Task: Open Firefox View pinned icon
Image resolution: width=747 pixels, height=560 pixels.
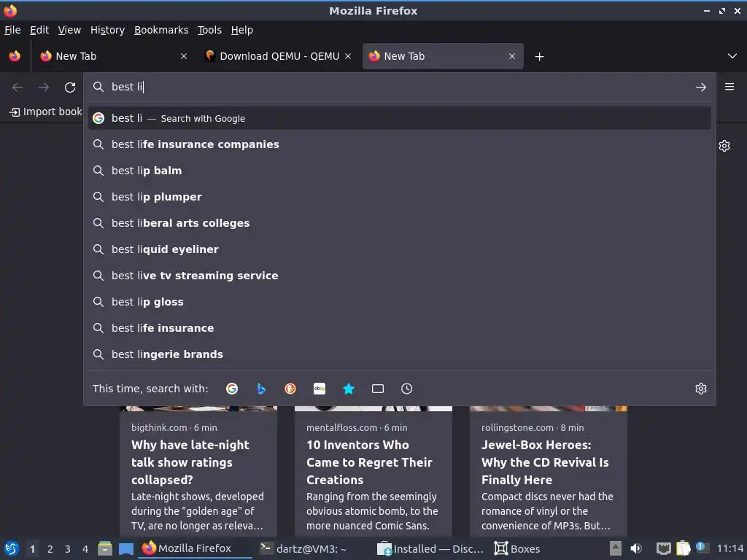Action: 15,56
